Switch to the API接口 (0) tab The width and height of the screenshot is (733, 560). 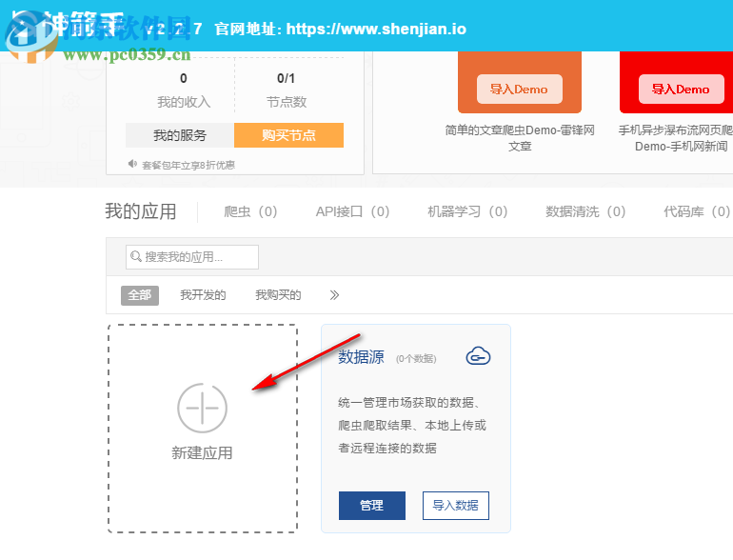coord(352,211)
